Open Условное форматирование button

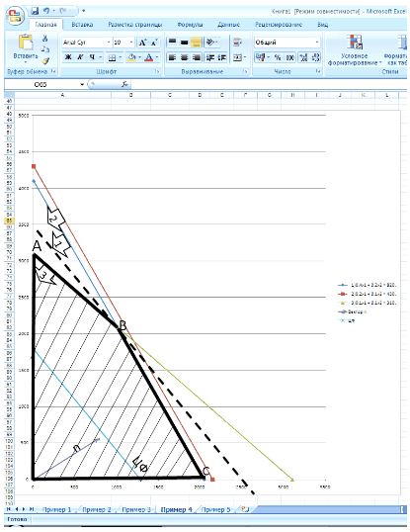point(355,50)
